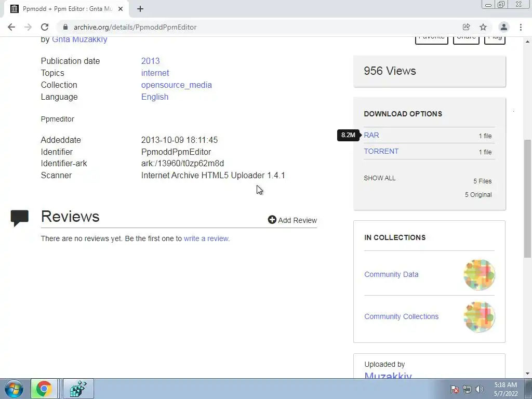Click the archive.org tab favicon
Screen dimensions: 532x399
(x=14, y=9)
